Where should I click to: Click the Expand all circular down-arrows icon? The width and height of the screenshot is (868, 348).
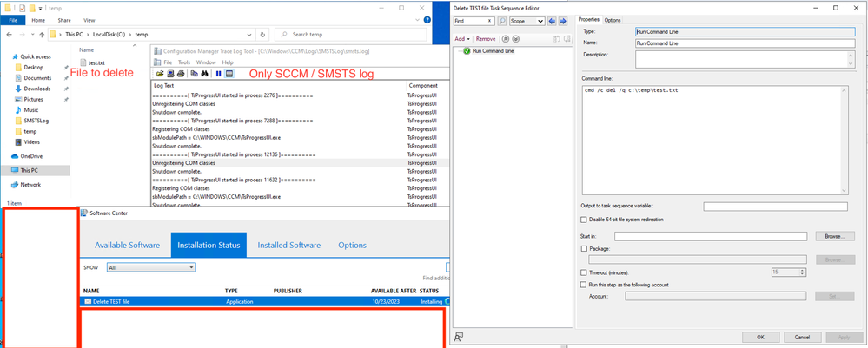click(x=515, y=39)
